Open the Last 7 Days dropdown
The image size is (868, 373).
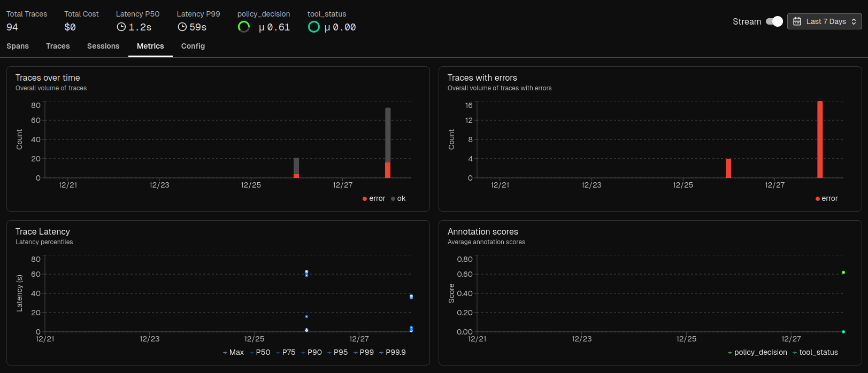(x=824, y=21)
